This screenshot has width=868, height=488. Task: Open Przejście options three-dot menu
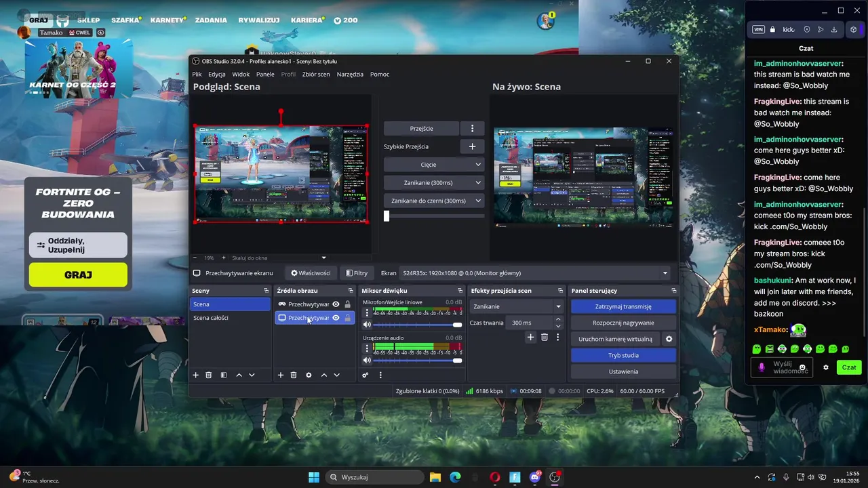472,128
